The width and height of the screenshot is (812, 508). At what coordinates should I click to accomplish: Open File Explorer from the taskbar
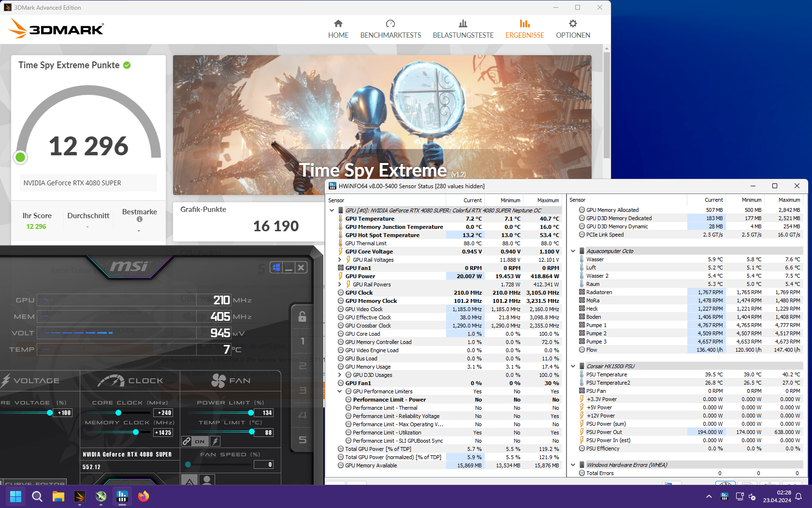click(x=58, y=496)
